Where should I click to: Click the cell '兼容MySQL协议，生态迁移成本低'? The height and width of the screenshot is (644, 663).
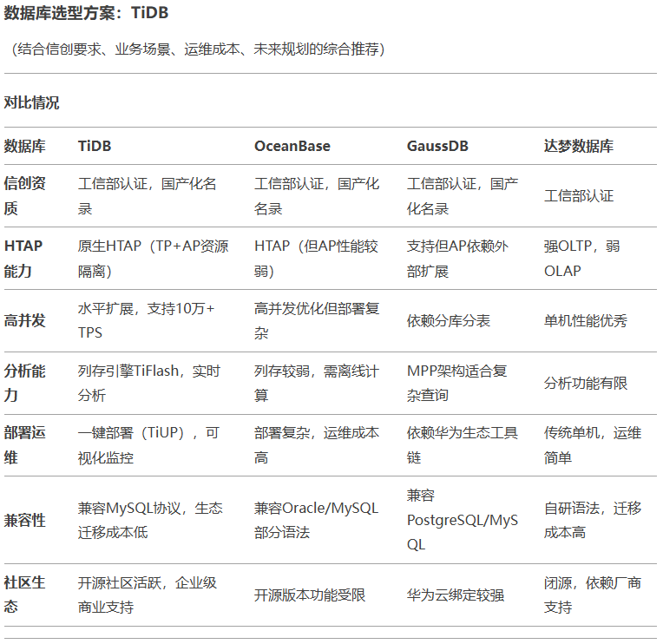tap(150, 520)
